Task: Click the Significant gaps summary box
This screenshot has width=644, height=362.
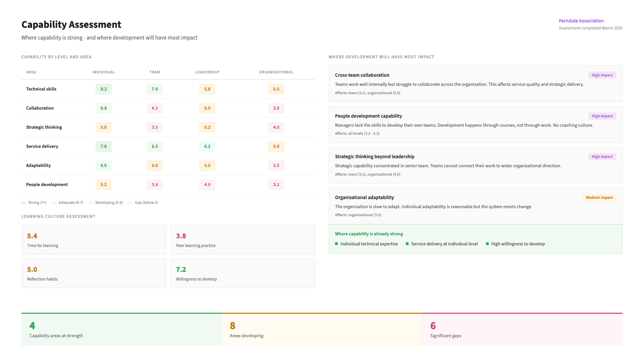Action: click(522, 330)
